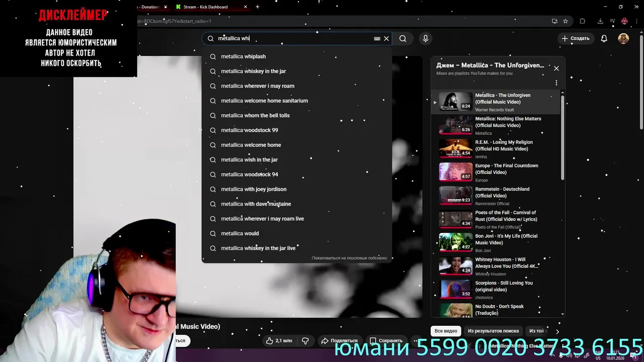Choose suggestion metallica welcome home sanitarium

[x=297, y=101]
